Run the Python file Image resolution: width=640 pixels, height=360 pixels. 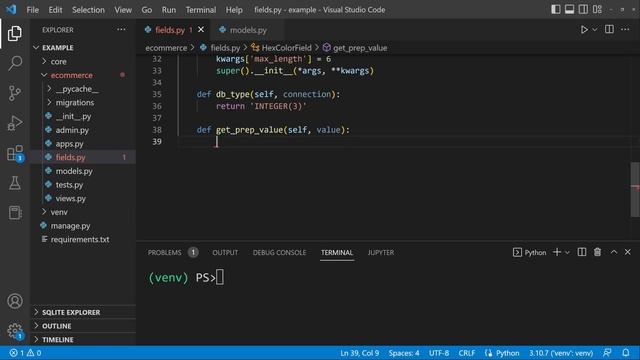coord(584,30)
